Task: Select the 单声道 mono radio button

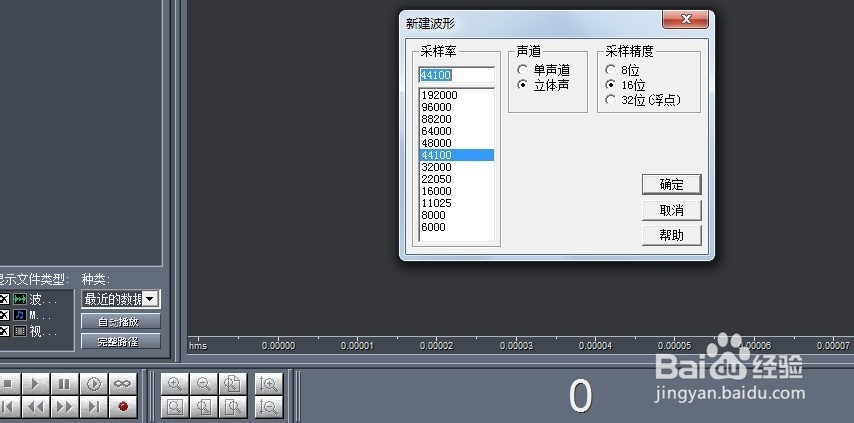Action: pos(523,70)
